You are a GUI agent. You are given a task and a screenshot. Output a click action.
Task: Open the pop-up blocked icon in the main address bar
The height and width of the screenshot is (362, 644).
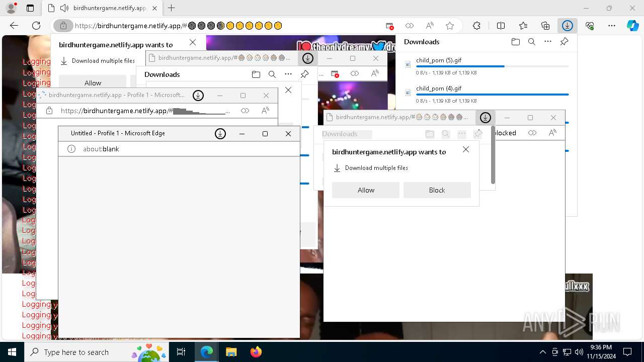coord(389,26)
